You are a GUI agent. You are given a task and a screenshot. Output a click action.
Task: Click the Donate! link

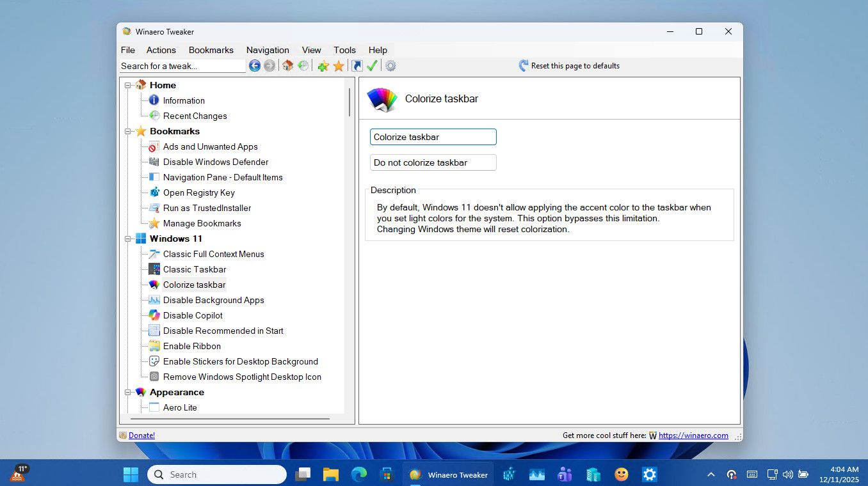(x=141, y=435)
